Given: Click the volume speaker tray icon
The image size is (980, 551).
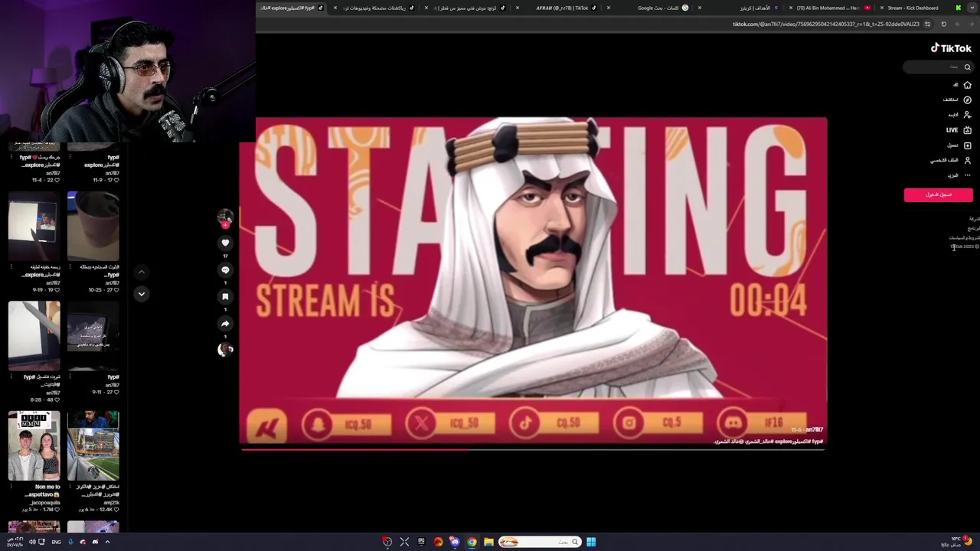Looking at the screenshot, I should click(x=32, y=542).
